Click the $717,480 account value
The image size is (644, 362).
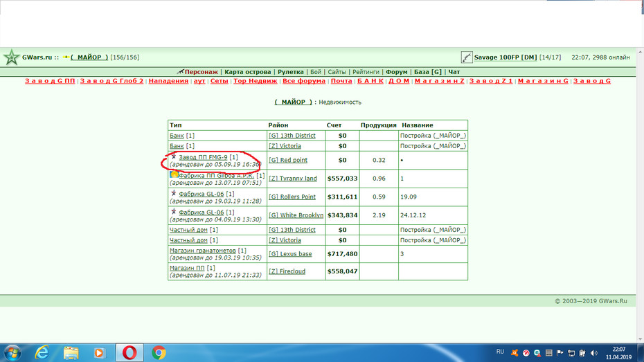tap(342, 254)
